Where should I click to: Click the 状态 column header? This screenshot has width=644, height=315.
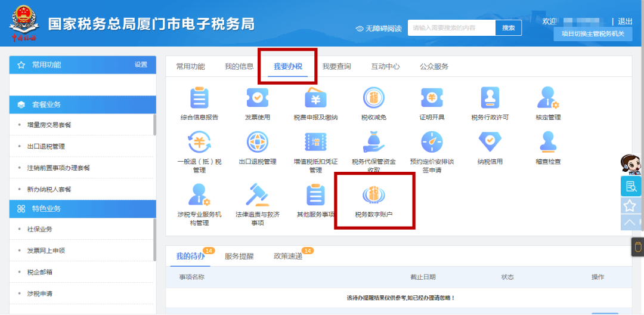pyautogui.click(x=507, y=277)
